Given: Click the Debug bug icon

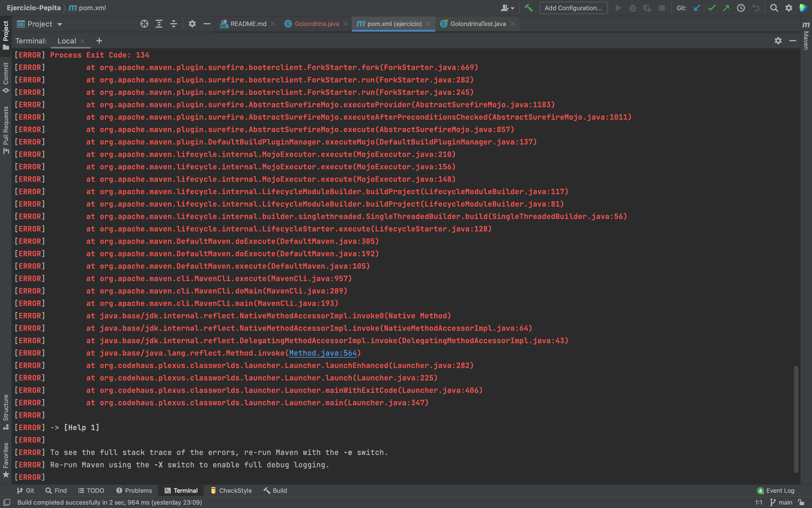Looking at the screenshot, I should pos(632,8).
